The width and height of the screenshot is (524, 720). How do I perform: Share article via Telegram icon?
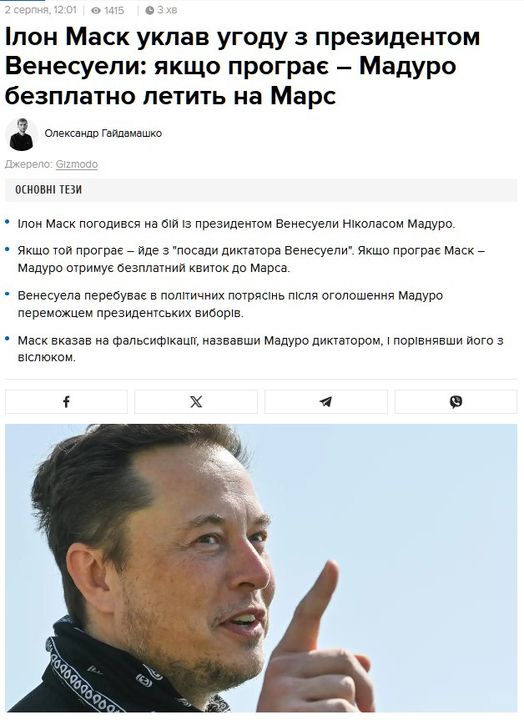coord(326,402)
